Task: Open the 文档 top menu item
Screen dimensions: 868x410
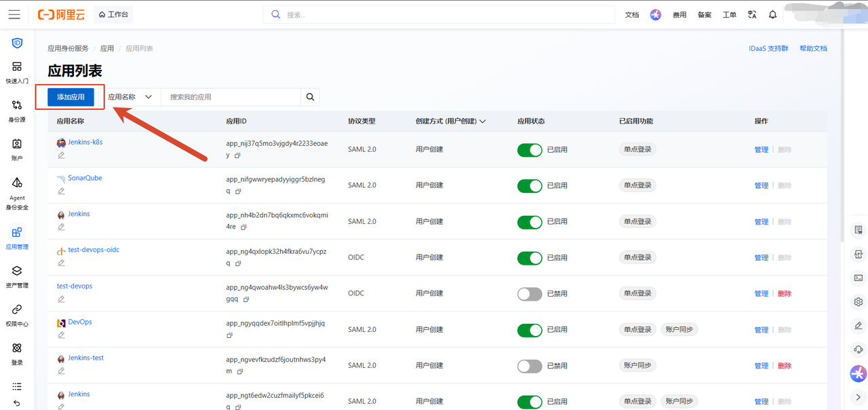Action: 632,14
